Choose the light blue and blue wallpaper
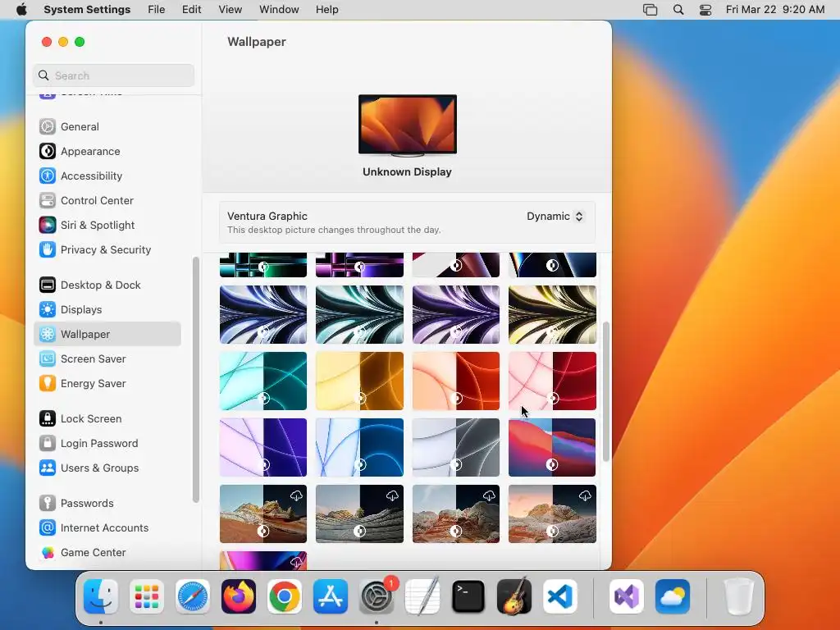The image size is (840, 630). (359, 447)
